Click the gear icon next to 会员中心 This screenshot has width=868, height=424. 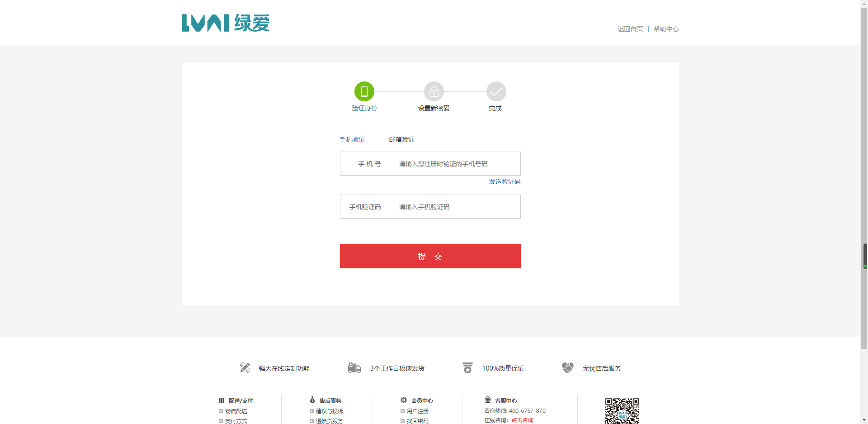(404, 400)
